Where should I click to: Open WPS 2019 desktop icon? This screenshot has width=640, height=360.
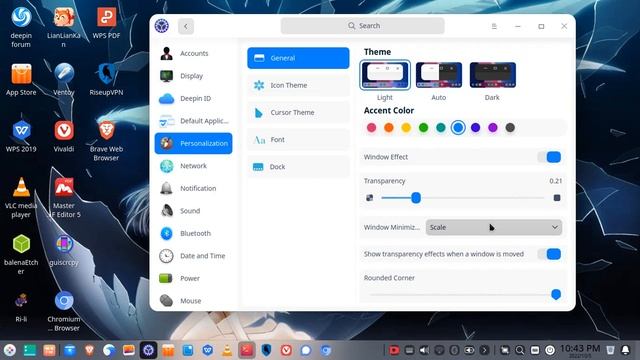coord(21,137)
